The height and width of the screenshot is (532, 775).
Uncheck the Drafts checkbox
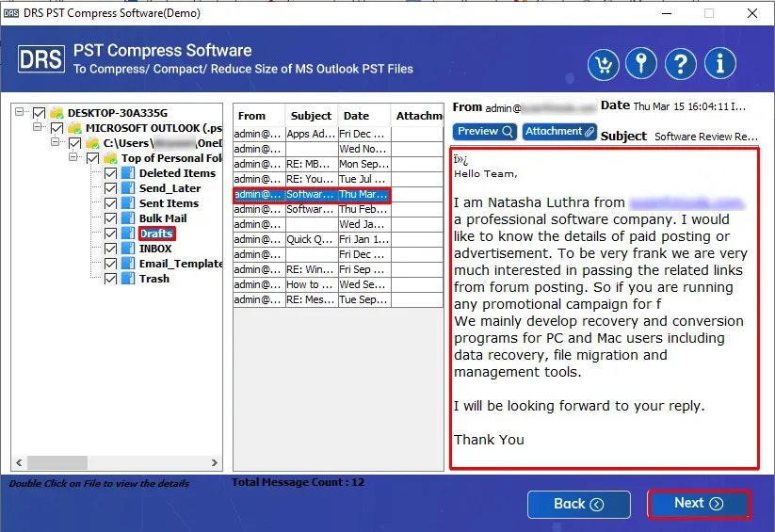click(x=111, y=234)
